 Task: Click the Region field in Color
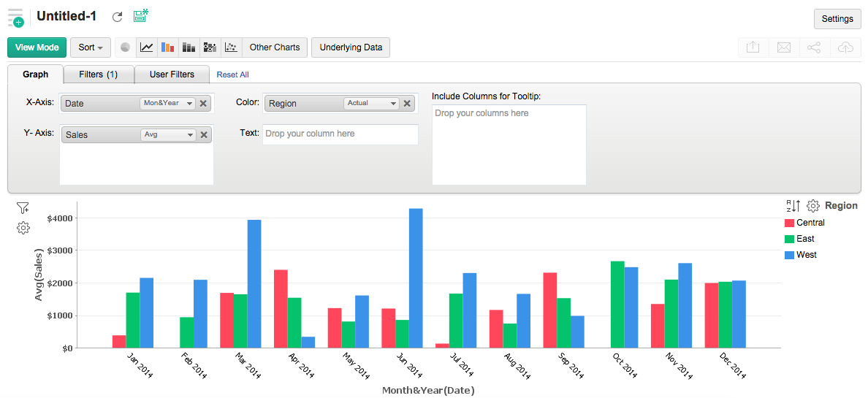[x=339, y=103]
